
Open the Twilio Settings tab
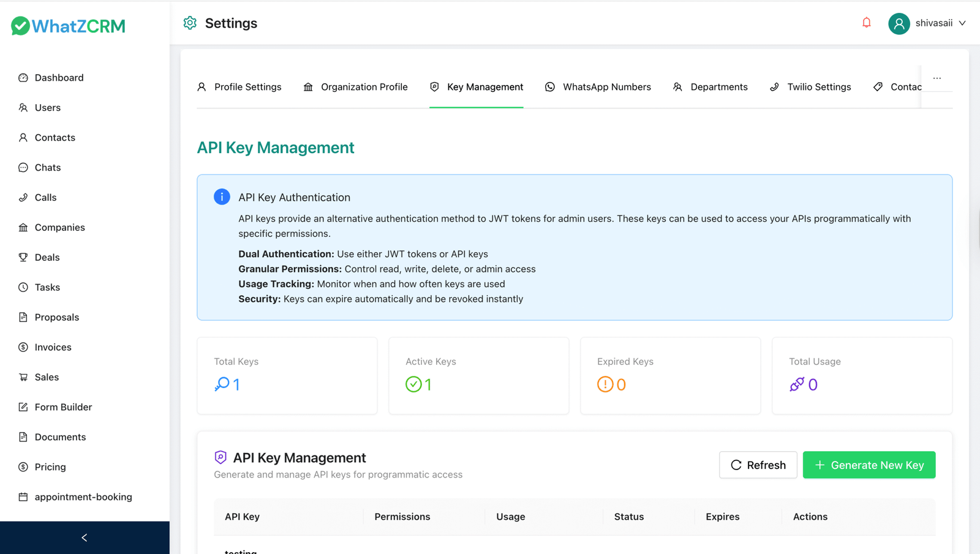click(x=810, y=87)
